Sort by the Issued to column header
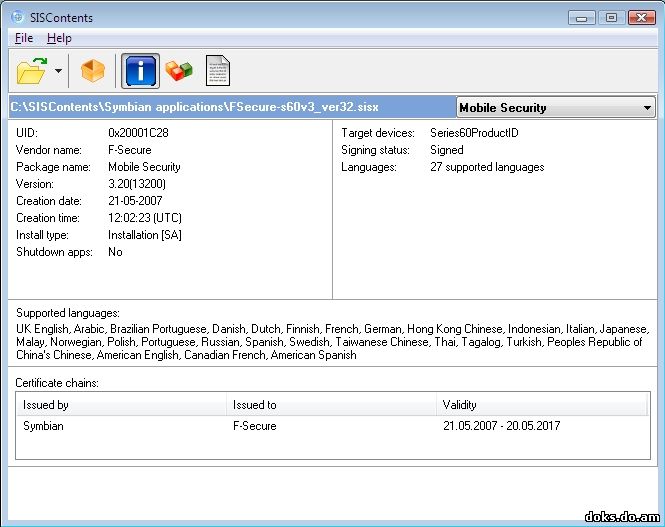 [x=331, y=405]
